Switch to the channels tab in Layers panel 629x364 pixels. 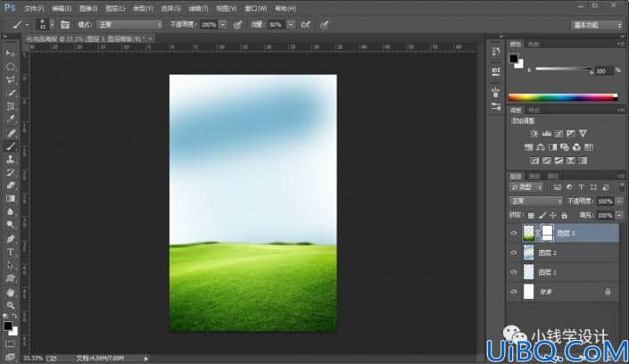[x=534, y=176]
